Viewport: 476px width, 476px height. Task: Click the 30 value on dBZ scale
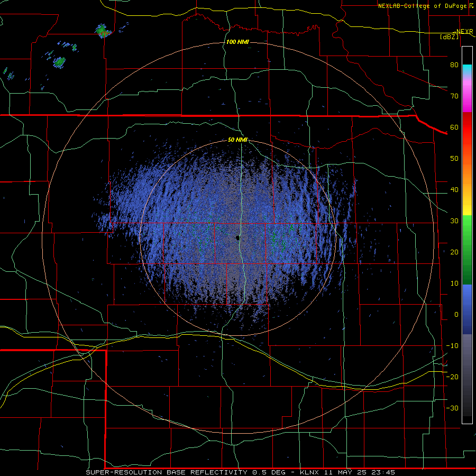coord(454,221)
